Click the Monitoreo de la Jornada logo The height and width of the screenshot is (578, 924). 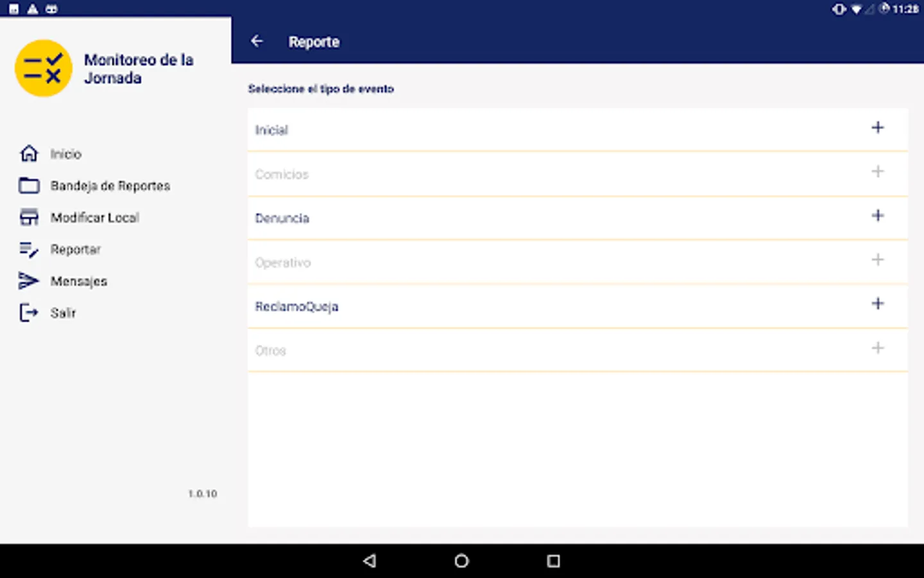[44, 68]
